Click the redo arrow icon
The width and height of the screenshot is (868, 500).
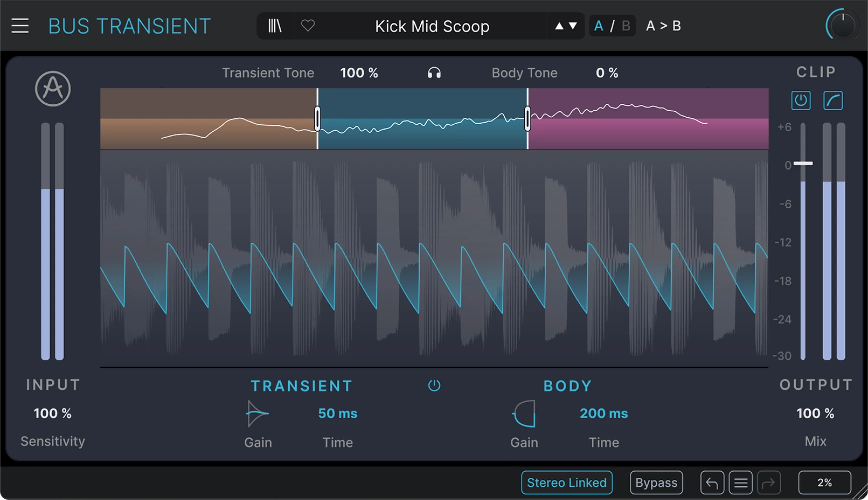(x=768, y=482)
